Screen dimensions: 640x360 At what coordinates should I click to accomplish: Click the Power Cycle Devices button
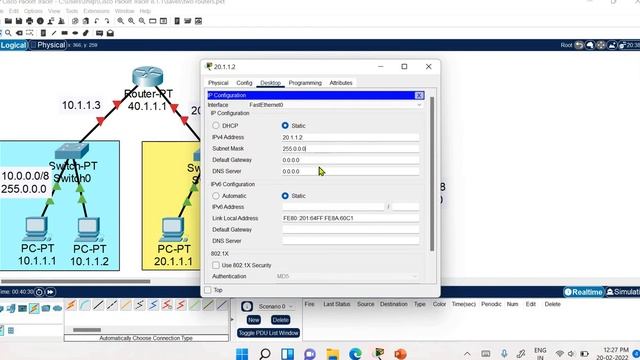39,292
